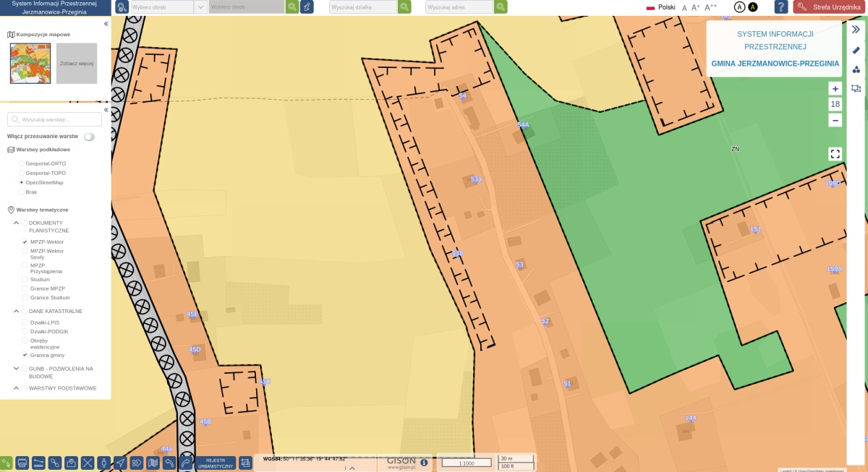Collapse the layers panel double chevron

[x=106, y=110]
